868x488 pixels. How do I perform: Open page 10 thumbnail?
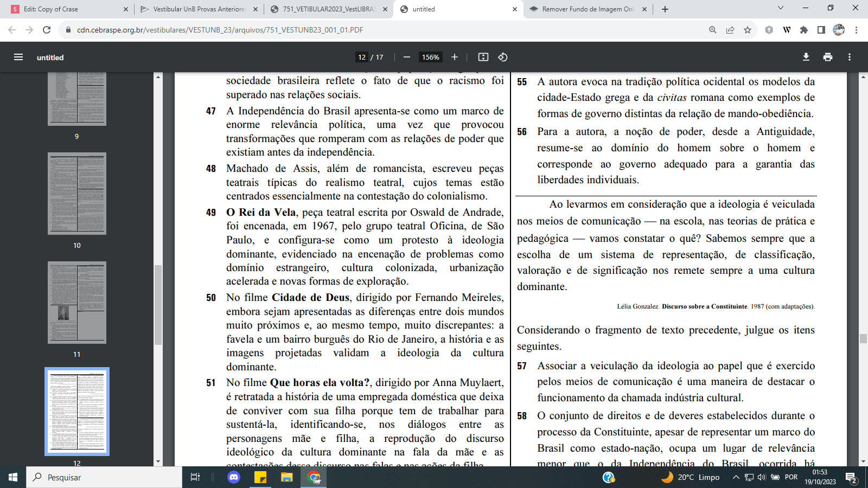click(77, 194)
